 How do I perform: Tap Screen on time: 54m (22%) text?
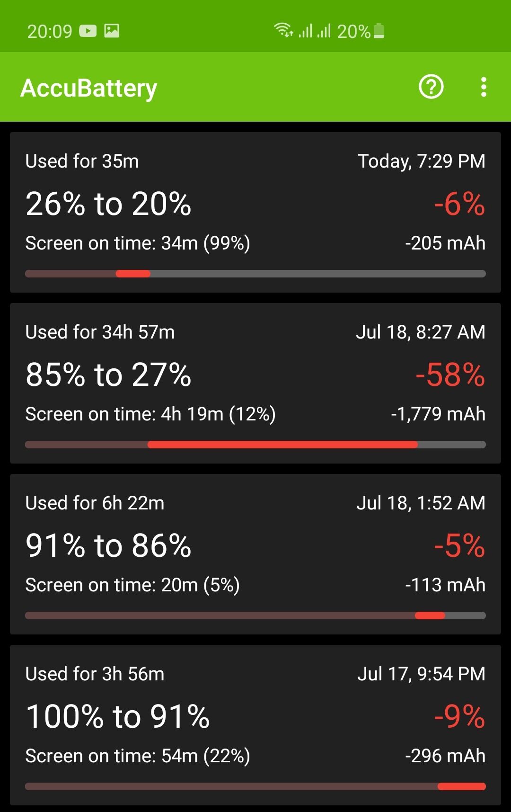tap(138, 756)
